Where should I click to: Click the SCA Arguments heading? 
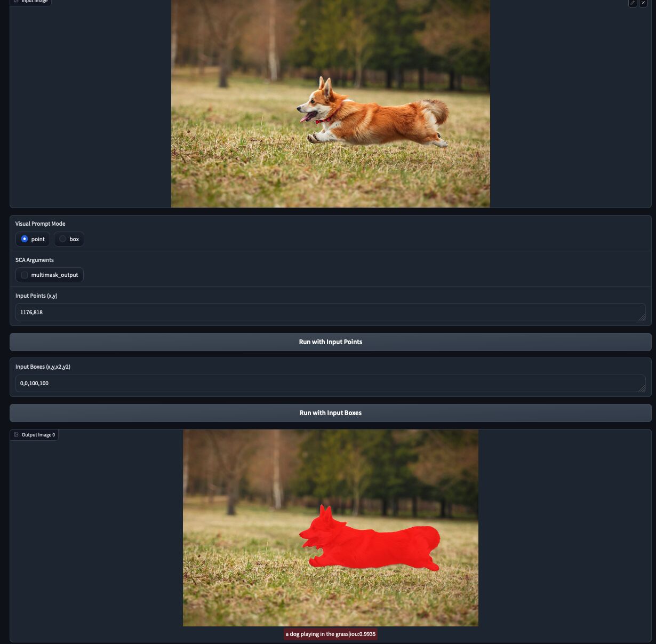[34, 260]
